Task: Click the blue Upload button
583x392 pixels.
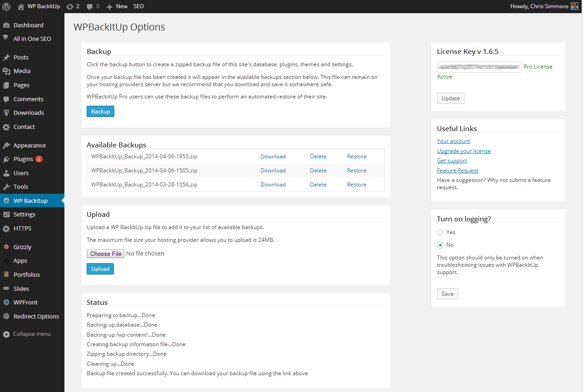Action: pos(100,269)
